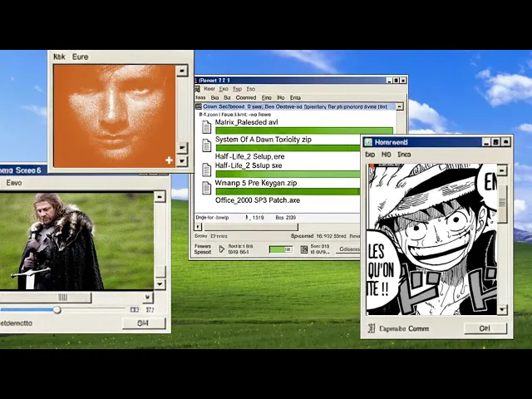The height and width of the screenshot is (399, 532).
Task: Click the manga character image in the Hormrsenid window
Action: coord(431,239)
